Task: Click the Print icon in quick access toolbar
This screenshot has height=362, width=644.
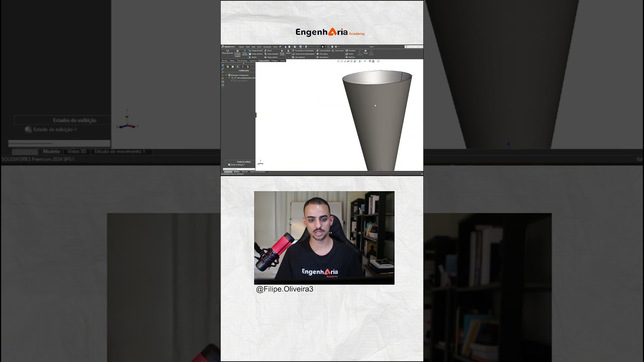Action: 306,47
